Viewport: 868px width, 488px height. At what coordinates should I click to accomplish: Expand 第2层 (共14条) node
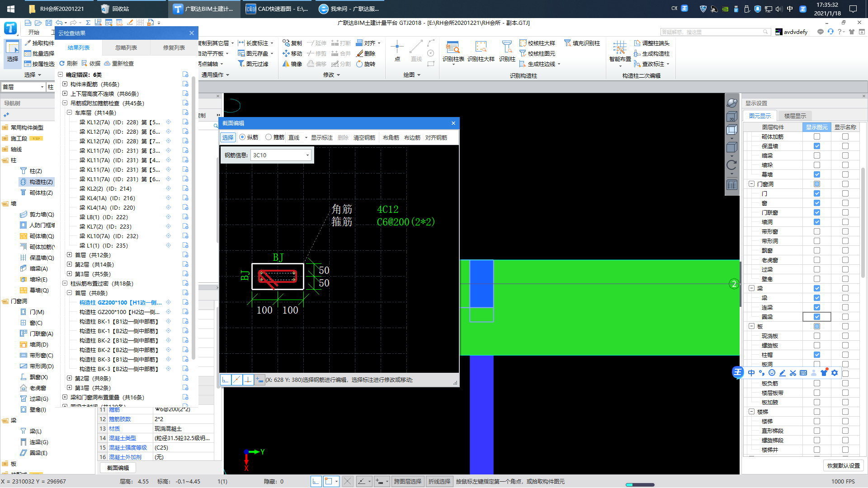69,264
